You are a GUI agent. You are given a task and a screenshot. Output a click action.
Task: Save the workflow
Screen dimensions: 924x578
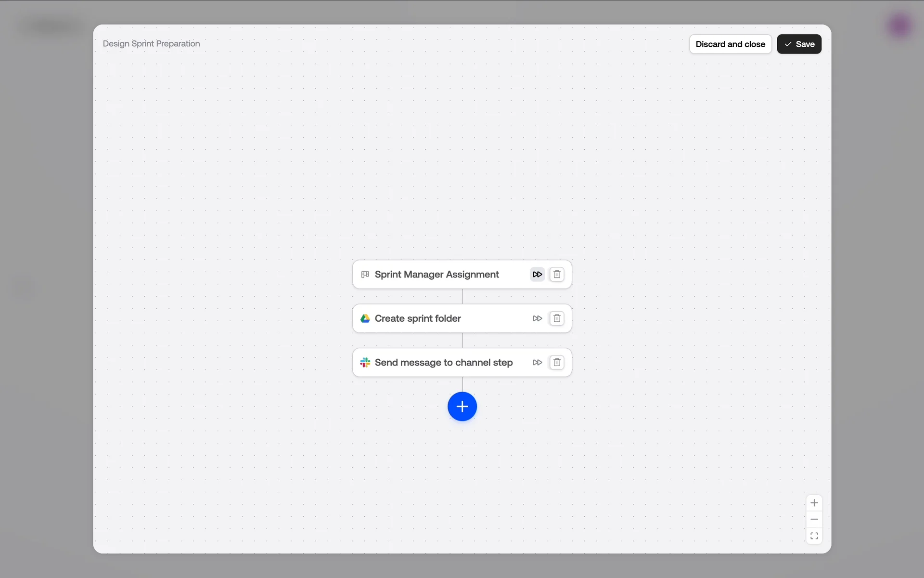click(799, 44)
